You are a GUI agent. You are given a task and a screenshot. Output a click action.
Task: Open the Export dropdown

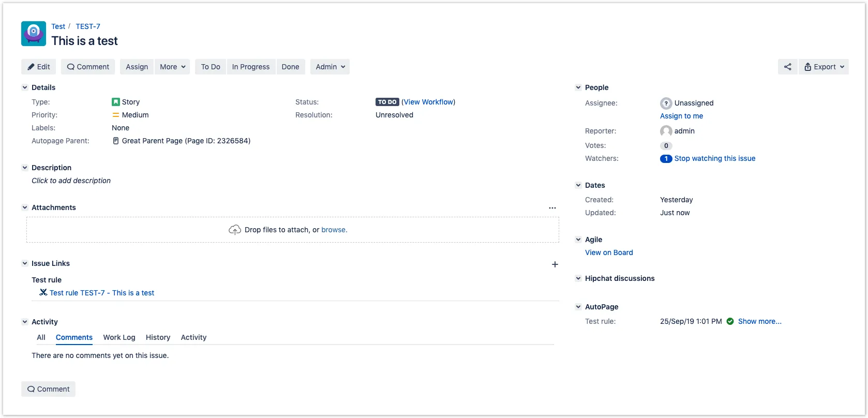coord(824,67)
